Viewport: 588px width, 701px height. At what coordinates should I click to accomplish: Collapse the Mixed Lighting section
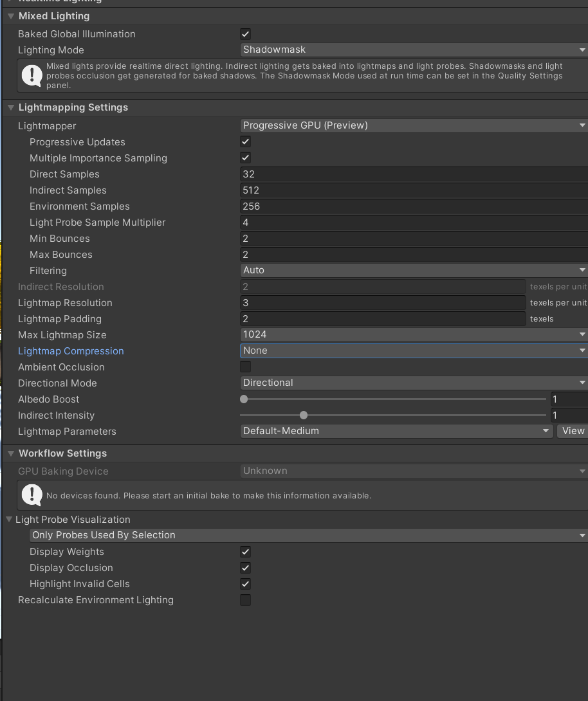pyautogui.click(x=11, y=16)
